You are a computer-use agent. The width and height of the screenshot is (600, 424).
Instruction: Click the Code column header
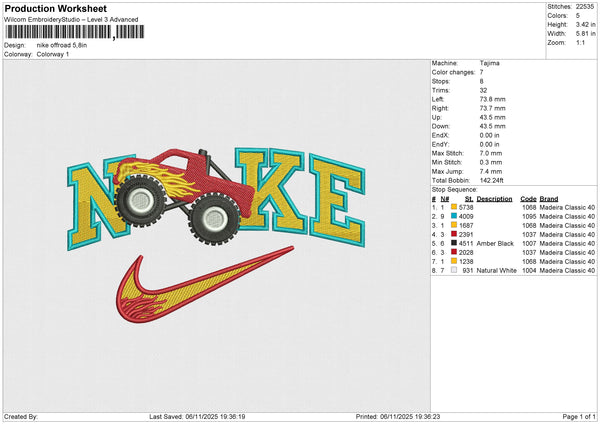pyautogui.click(x=528, y=198)
